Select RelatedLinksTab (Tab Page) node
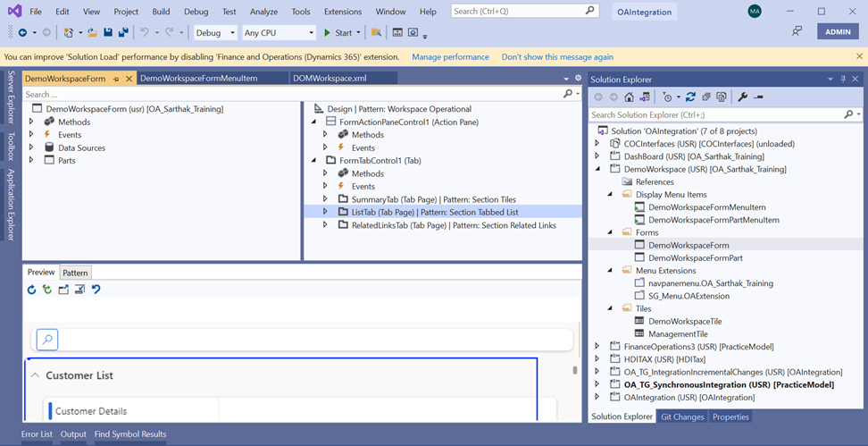Viewport: 868px width, 446px height. tap(454, 225)
